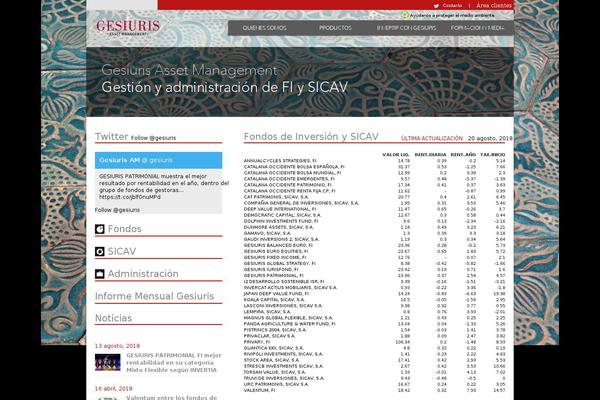Open Catalana Occidente Patrimonio, FI
The image size is (600, 400).
(x=287, y=185)
